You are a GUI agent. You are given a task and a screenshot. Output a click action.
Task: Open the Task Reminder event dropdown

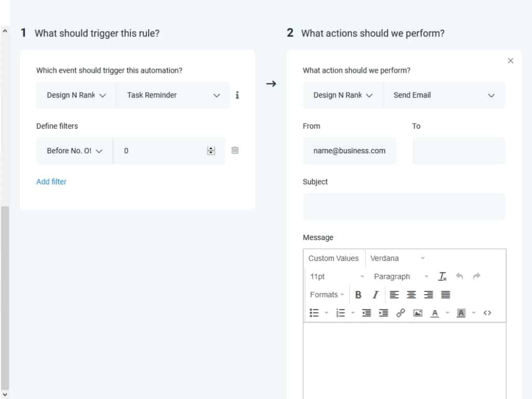(172, 95)
